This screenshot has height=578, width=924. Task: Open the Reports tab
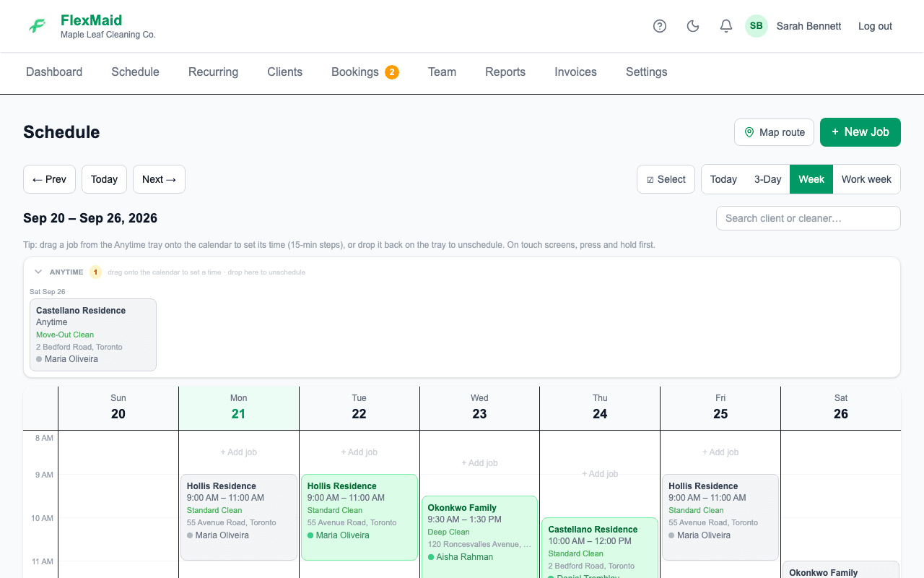pyautogui.click(x=505, y=72)
